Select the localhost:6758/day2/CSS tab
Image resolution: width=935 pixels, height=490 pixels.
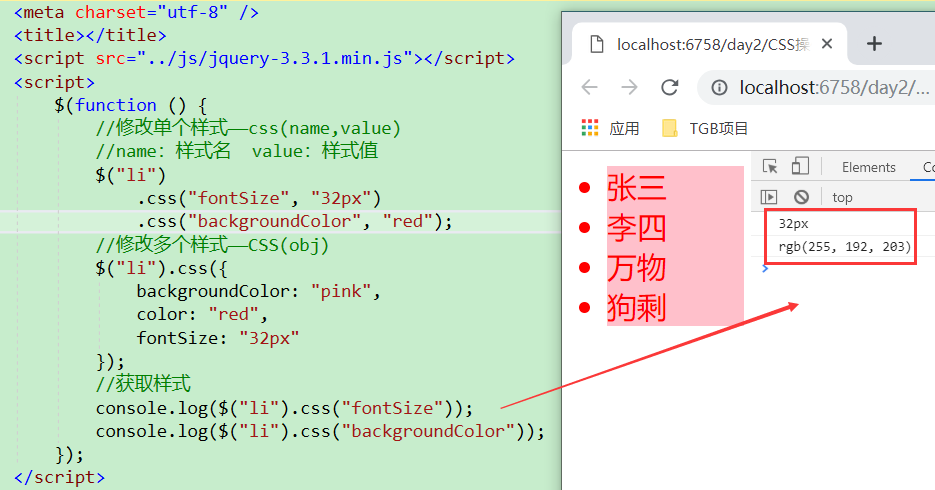710,44
